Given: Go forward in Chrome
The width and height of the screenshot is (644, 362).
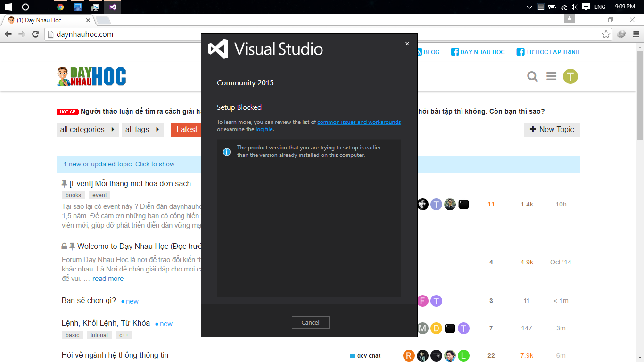Looking at the screenshot, I should point(22,34).
